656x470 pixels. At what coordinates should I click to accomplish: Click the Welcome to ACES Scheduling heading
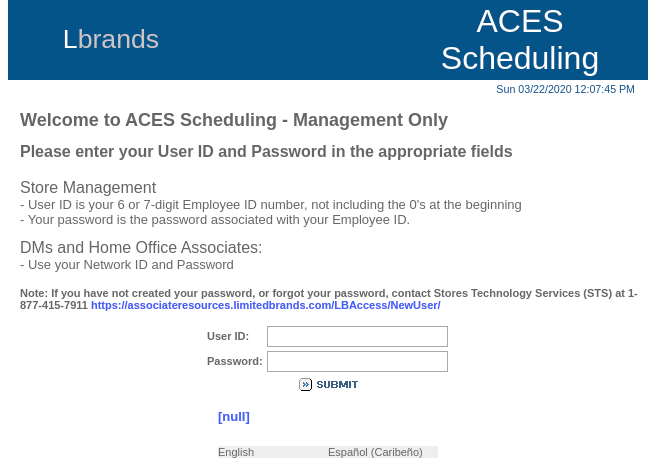pos(234,121)
